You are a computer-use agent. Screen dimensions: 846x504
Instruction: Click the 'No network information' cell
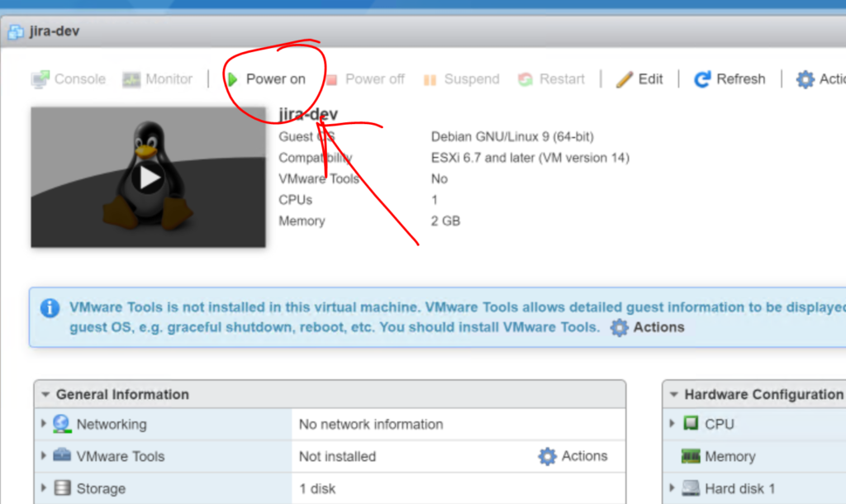point(371,424)
